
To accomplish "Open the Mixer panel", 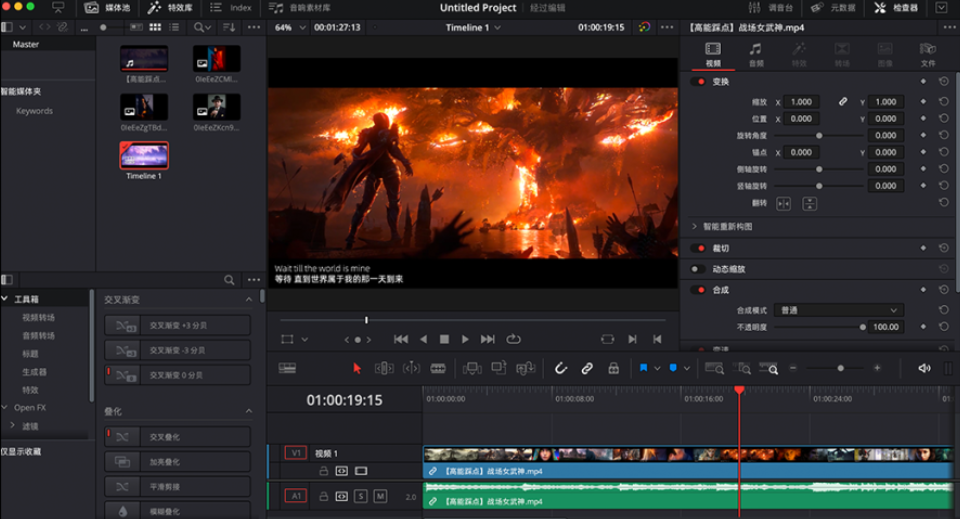I will pos(771,7).
